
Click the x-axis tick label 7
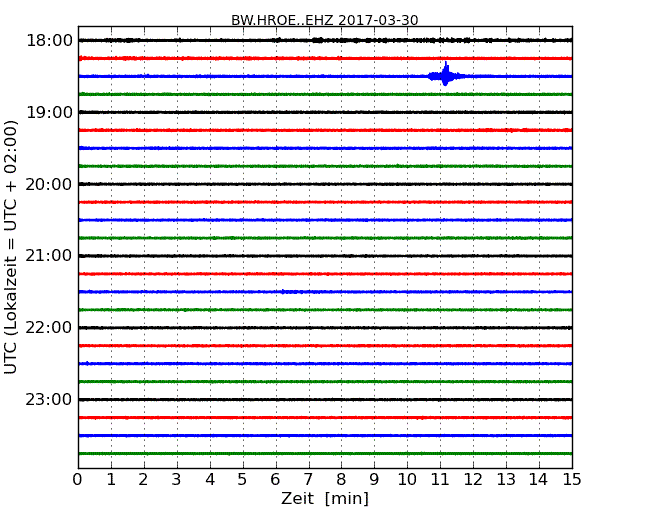pos(308,480)
